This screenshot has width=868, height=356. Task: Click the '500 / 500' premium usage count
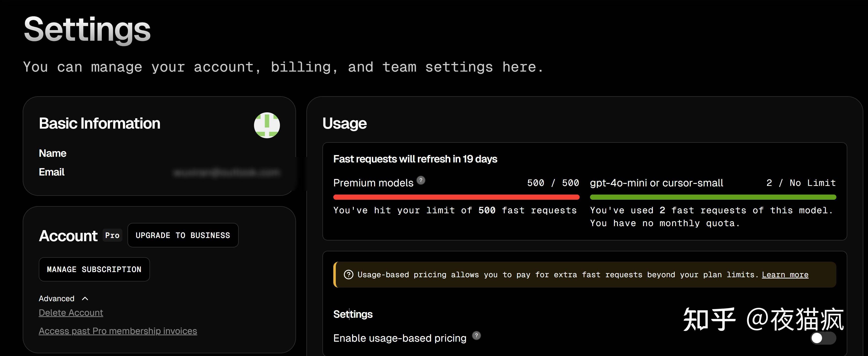tap(553, 183)
